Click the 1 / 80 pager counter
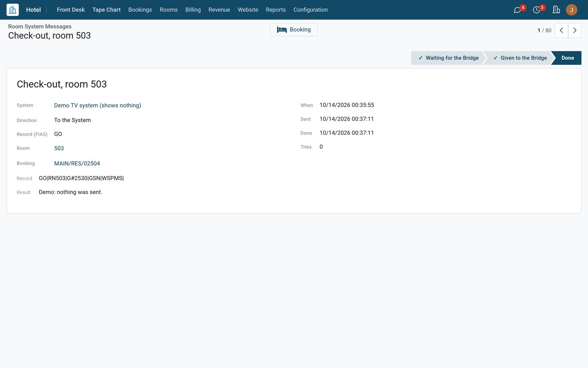 [x=544, y=31]
